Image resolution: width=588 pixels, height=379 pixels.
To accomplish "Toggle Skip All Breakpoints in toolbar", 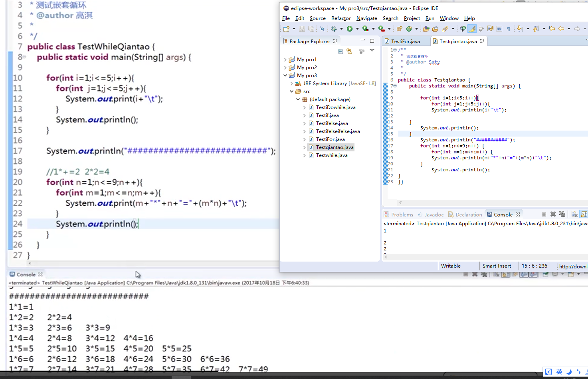I will (x=322, y=29).
